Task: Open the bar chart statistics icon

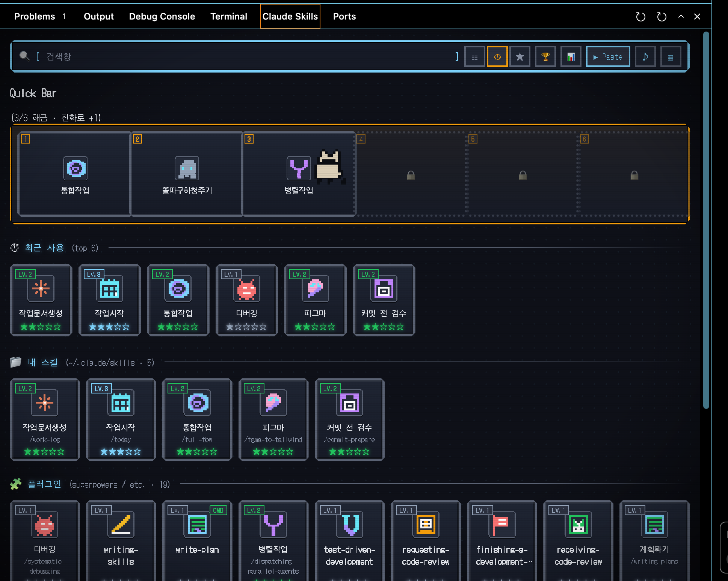Action: tap(571, 57)
